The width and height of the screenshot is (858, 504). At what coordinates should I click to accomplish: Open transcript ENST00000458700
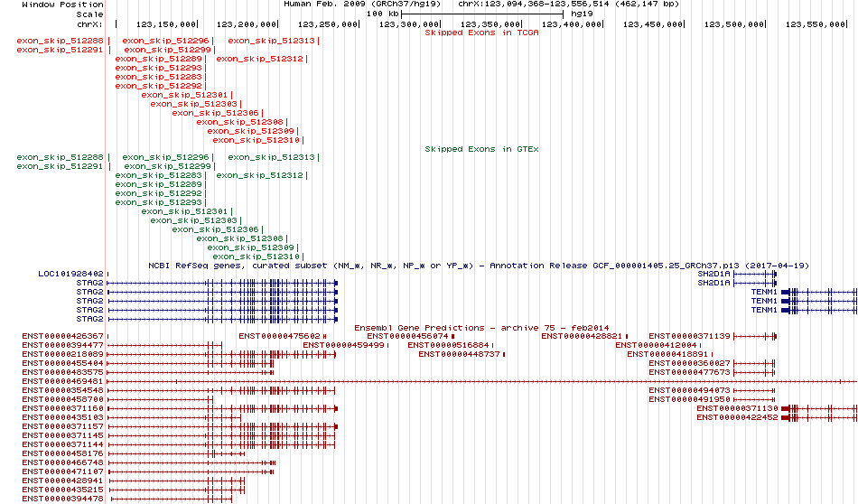click(x=62, y=399)
